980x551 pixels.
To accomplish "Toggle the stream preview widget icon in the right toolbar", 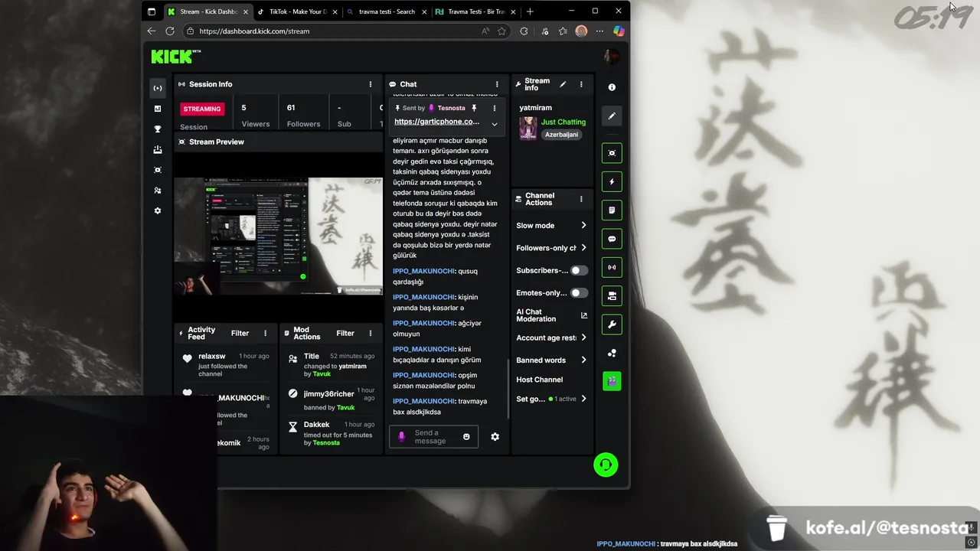I will point(612,153).
